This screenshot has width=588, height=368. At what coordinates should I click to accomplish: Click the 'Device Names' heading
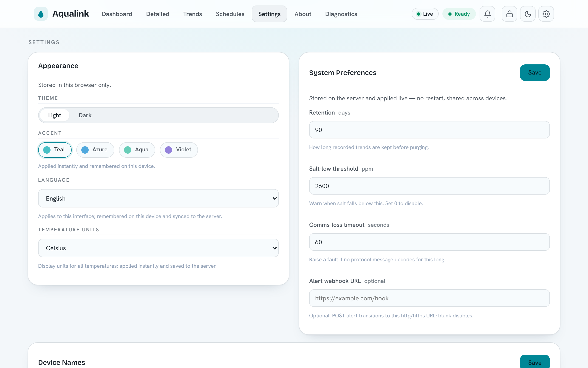click(62, 362)
